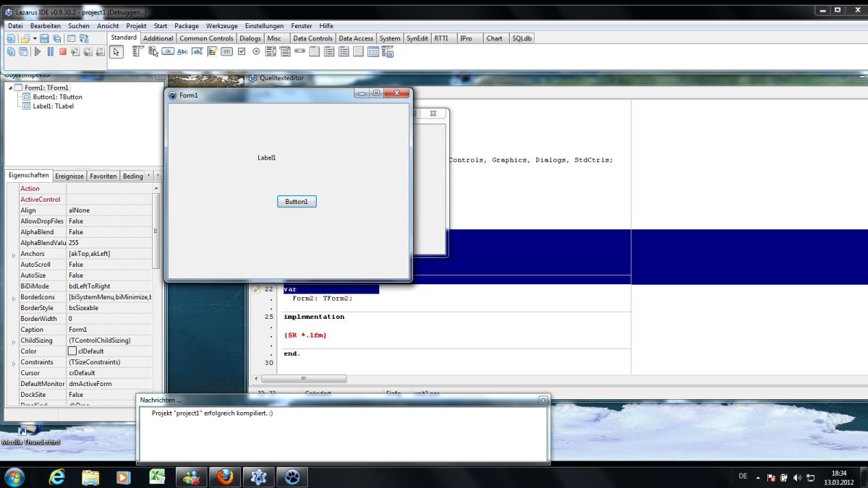Click the AutoSize property False value
The image size is (868, 488).
[76, 275]
